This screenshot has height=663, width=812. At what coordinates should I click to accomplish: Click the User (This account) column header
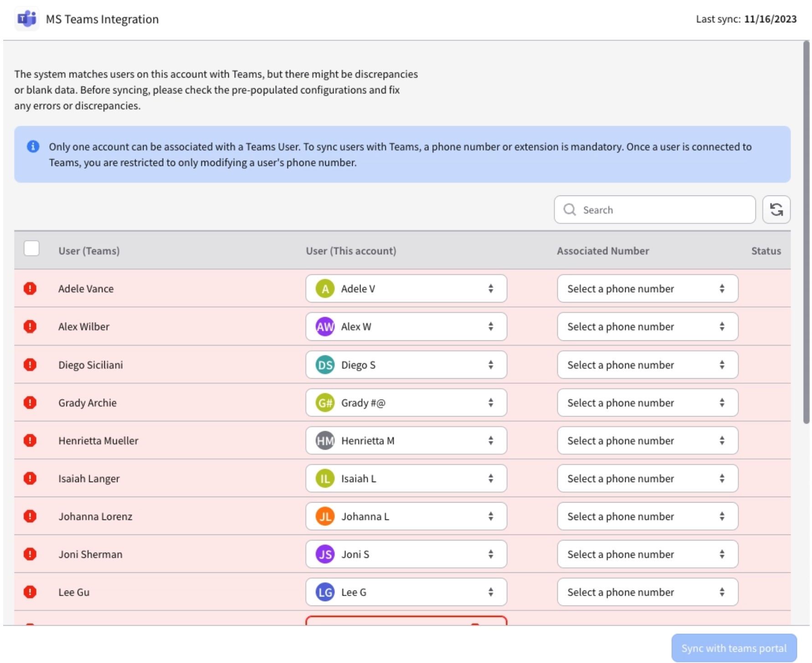click(351, 251)
